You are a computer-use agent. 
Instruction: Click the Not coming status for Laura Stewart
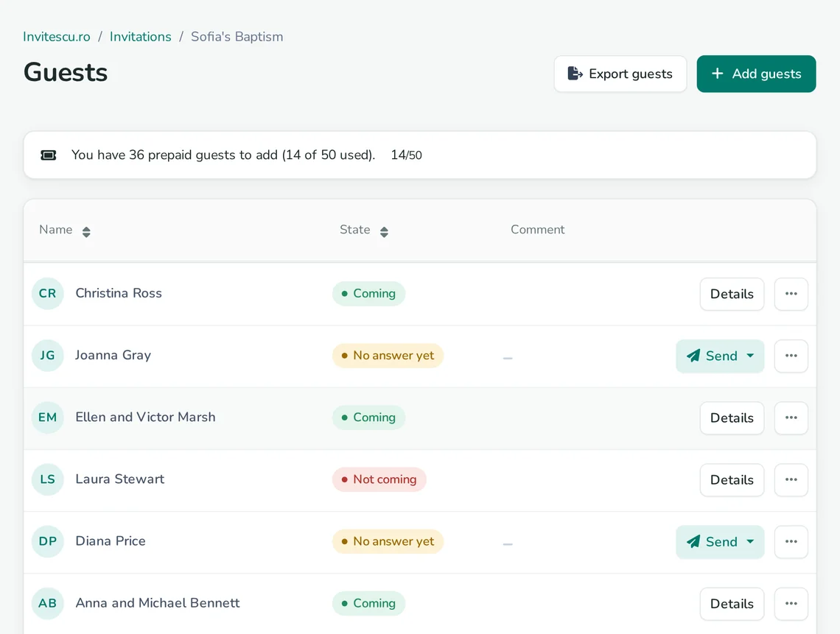point(379,479)
